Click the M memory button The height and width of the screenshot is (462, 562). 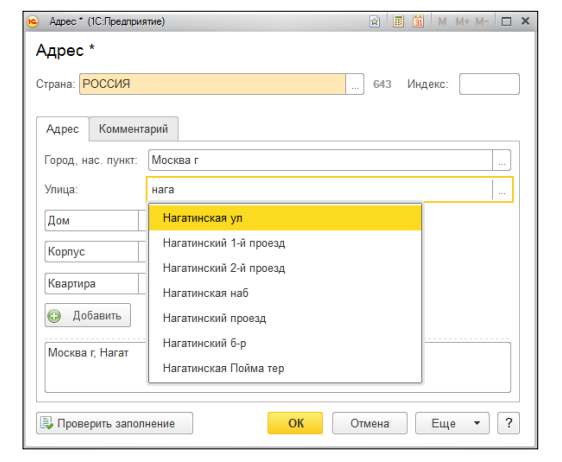442,22
